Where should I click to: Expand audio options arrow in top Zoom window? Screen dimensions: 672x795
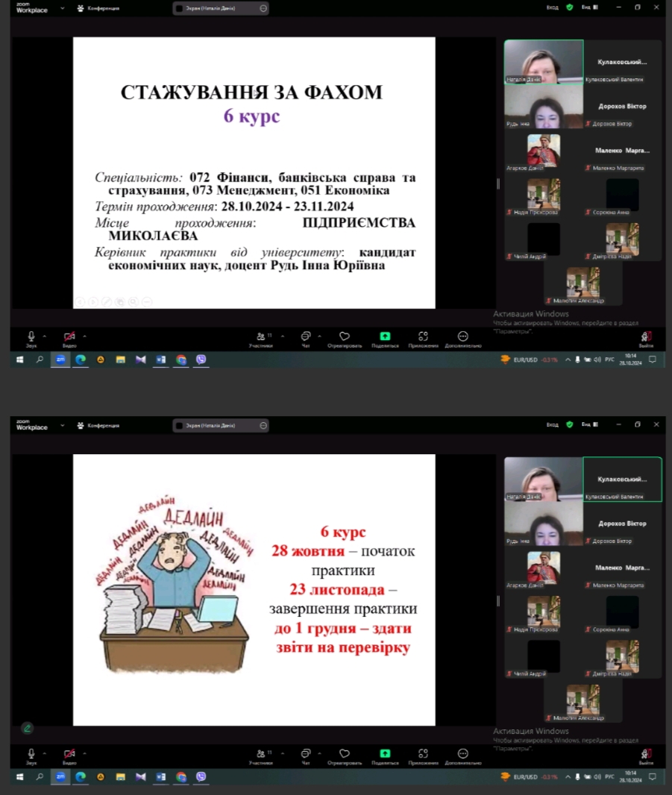(x=44, y=336)
